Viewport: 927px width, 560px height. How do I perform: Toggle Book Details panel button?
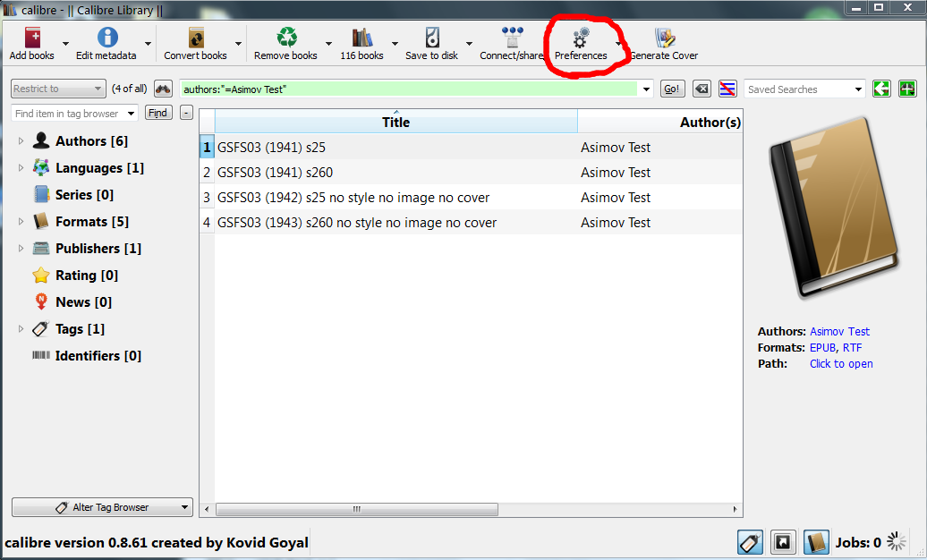click(x=816, y=542)
